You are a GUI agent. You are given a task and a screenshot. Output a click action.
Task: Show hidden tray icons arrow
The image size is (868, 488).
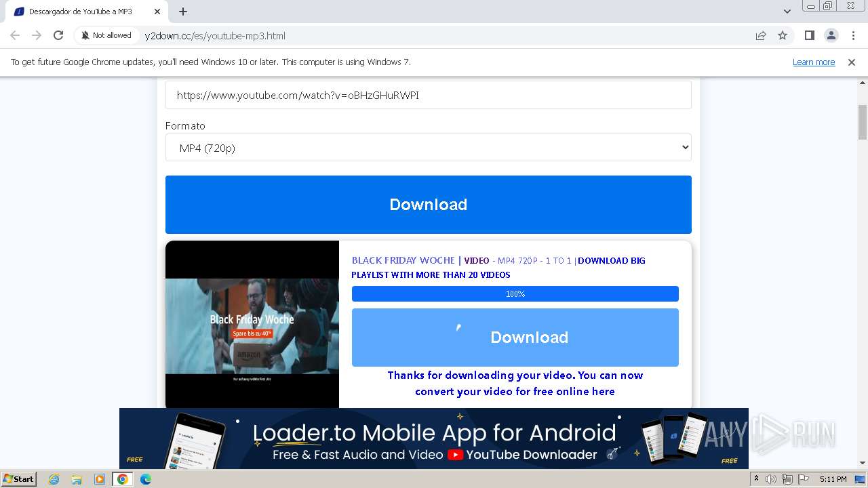pos(757,479)
